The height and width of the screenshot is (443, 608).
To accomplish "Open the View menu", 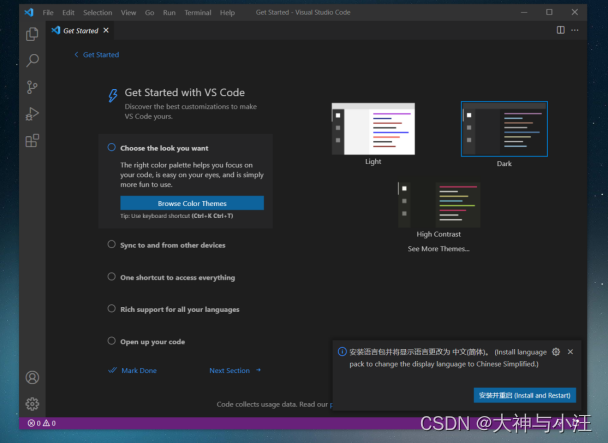I will click(128, 12).
